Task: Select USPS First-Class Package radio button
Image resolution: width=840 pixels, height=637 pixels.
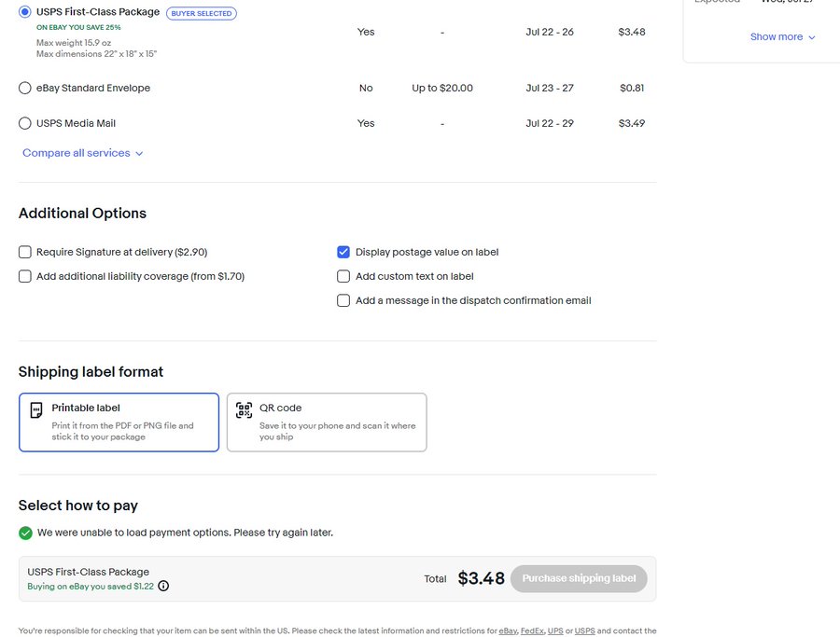Action: tap(24, 12)
